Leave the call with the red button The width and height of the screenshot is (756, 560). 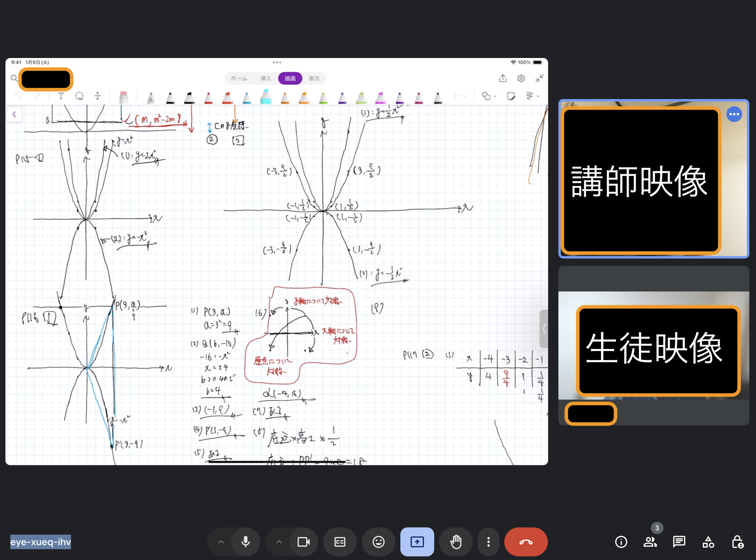(526, 542)
